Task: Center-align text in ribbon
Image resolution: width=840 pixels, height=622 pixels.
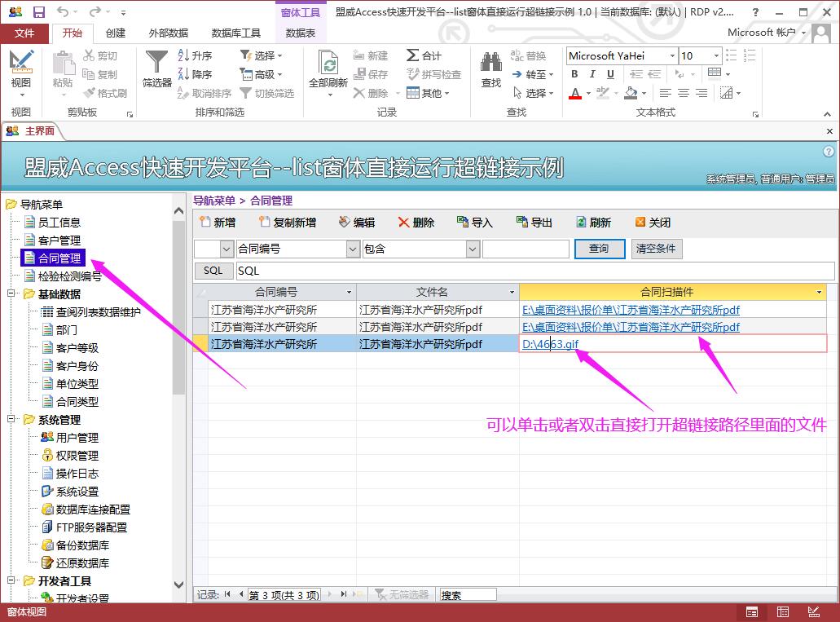Action: point(684,93)
